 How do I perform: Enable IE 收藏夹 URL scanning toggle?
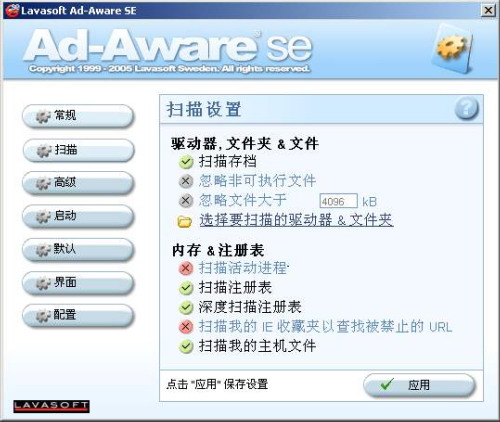click(x=186, y=326)
